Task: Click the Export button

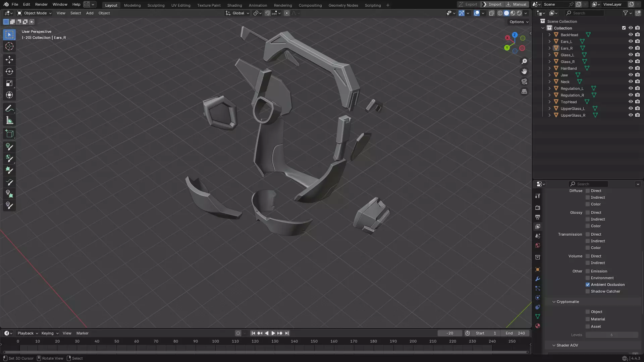Action: pos(468,4)
